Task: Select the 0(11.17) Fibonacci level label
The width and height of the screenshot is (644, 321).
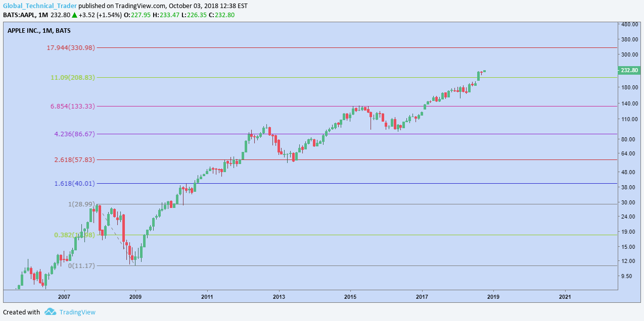Action: [x=81, y=265]
